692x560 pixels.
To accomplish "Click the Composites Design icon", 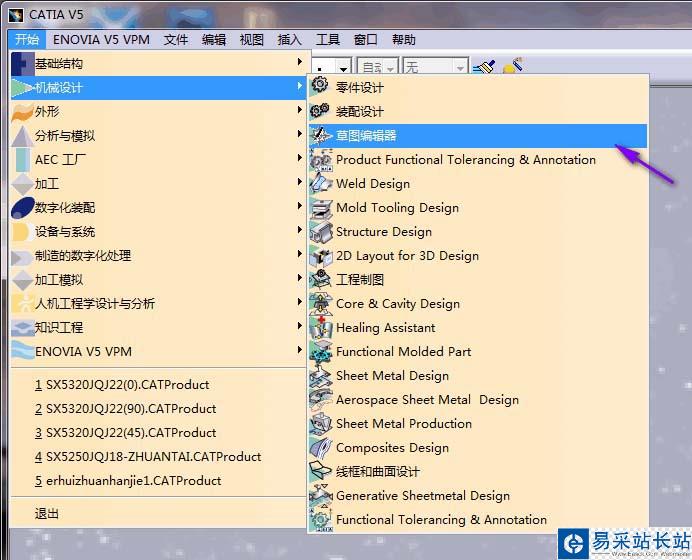I will tap(321, 448).
